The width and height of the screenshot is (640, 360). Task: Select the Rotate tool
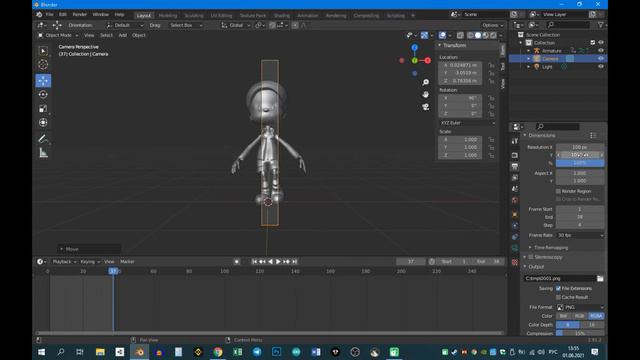pyautogui.click(x=43, y=94)
